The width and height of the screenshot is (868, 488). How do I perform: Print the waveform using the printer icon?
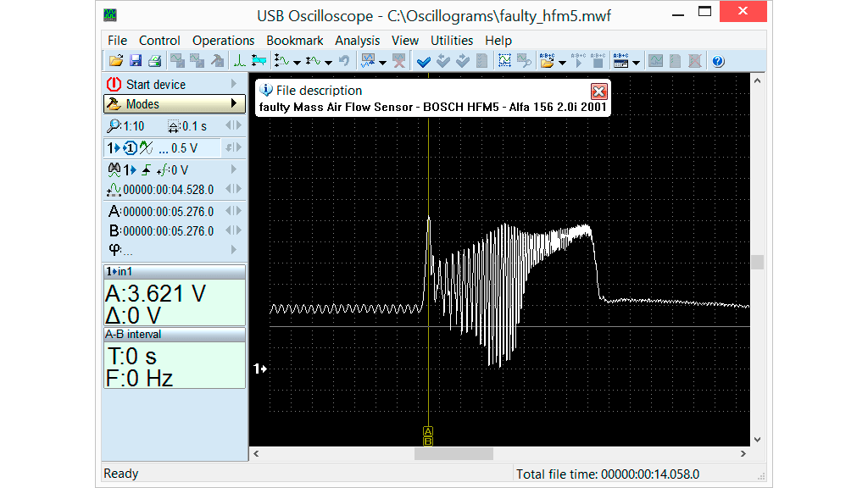[154, 61]
